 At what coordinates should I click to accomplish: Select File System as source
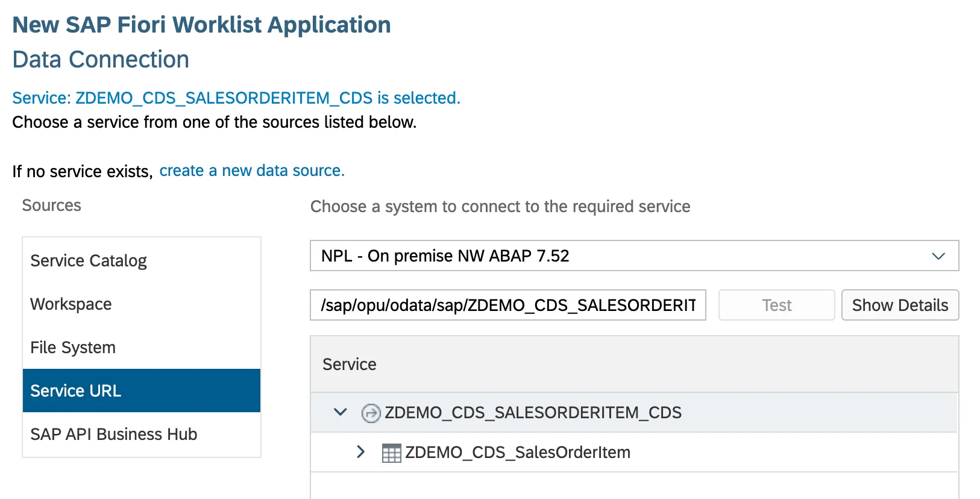(73, 348)
